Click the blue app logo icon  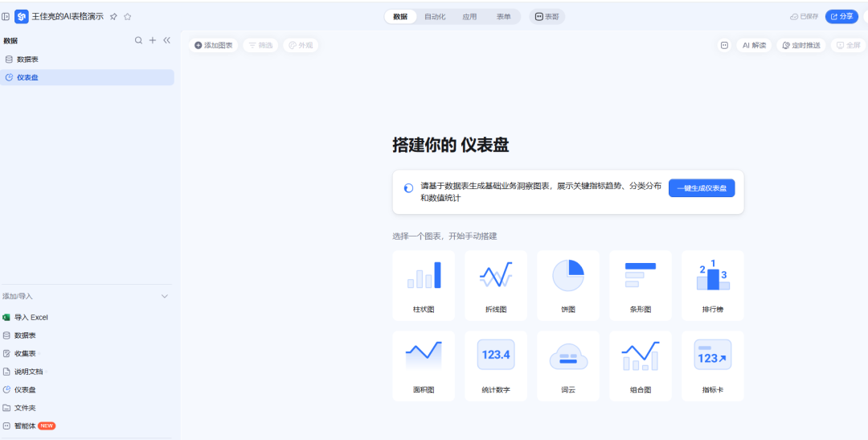point(22,17)
